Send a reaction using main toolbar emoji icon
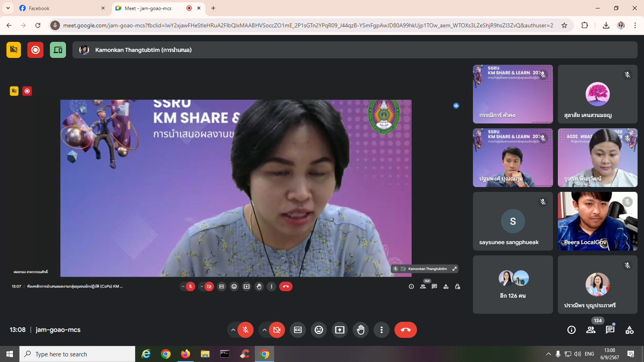 (x=319, y=330)
